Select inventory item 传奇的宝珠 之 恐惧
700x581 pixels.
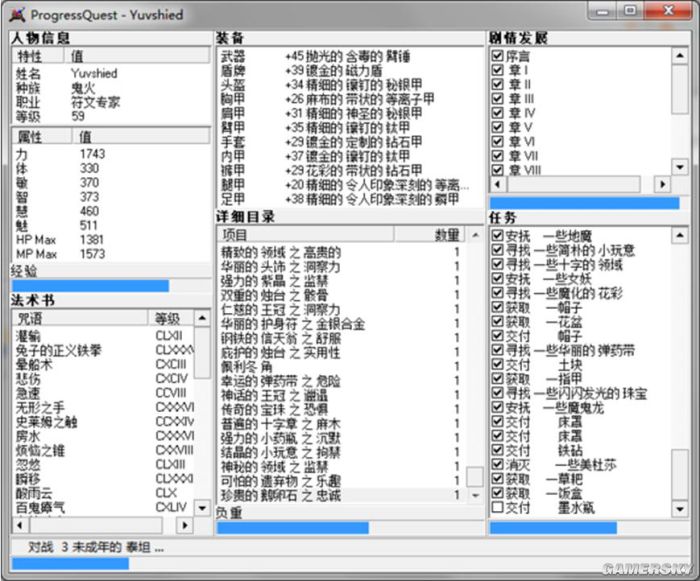(x=342, y=410)
